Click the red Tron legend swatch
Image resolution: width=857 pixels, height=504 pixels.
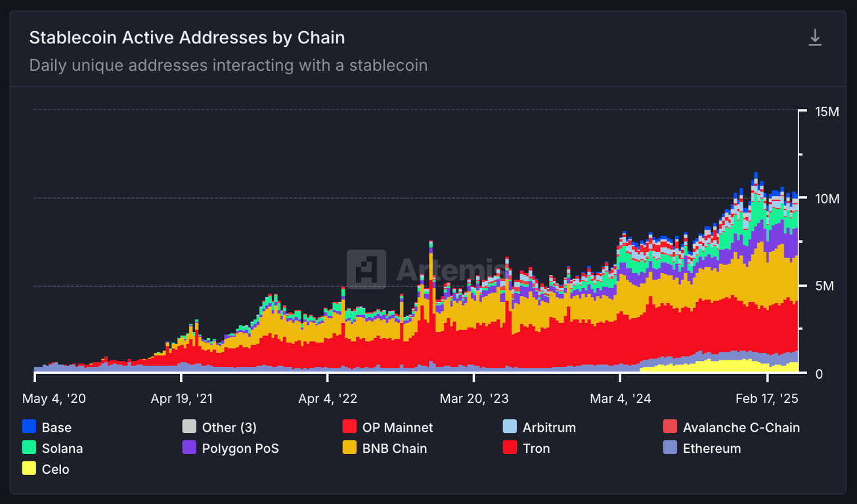pos(510,448)
